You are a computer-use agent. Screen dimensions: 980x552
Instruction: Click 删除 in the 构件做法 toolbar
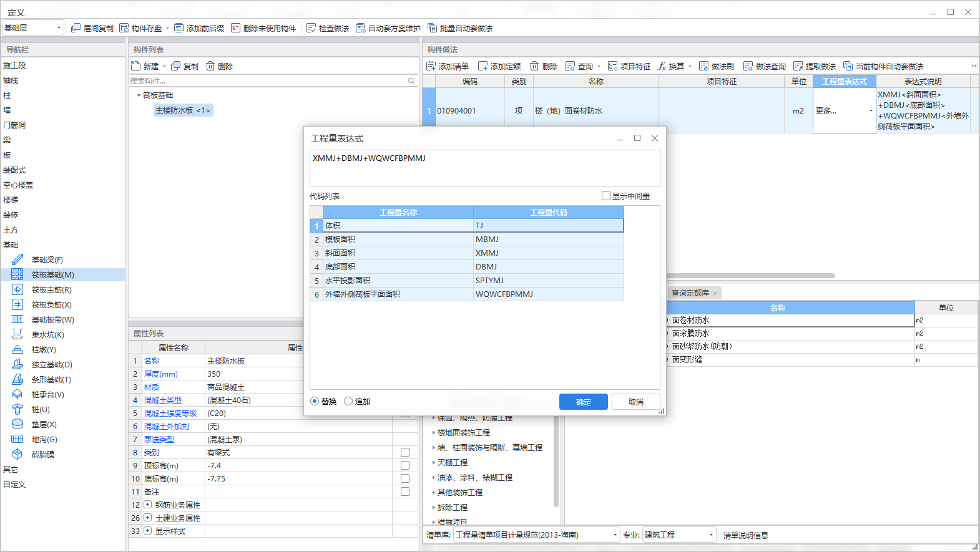coord(544,66)
